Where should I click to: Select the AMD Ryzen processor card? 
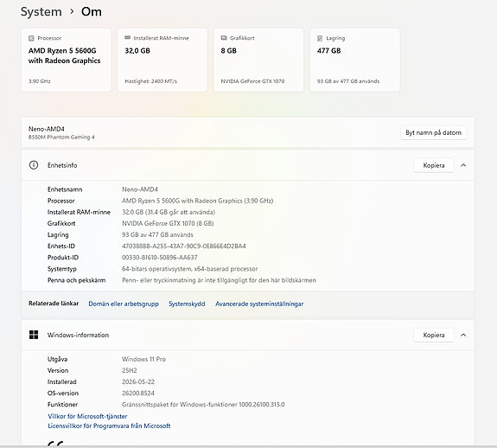pyautogui.click(x=67, y=60)
